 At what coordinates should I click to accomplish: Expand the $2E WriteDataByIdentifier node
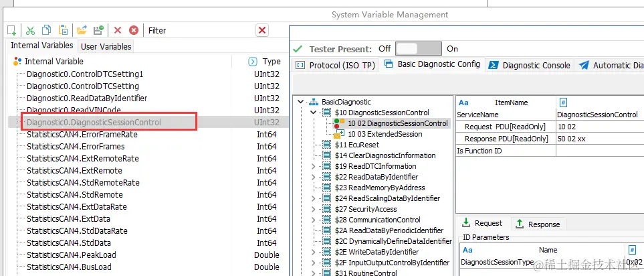(314, 252)
